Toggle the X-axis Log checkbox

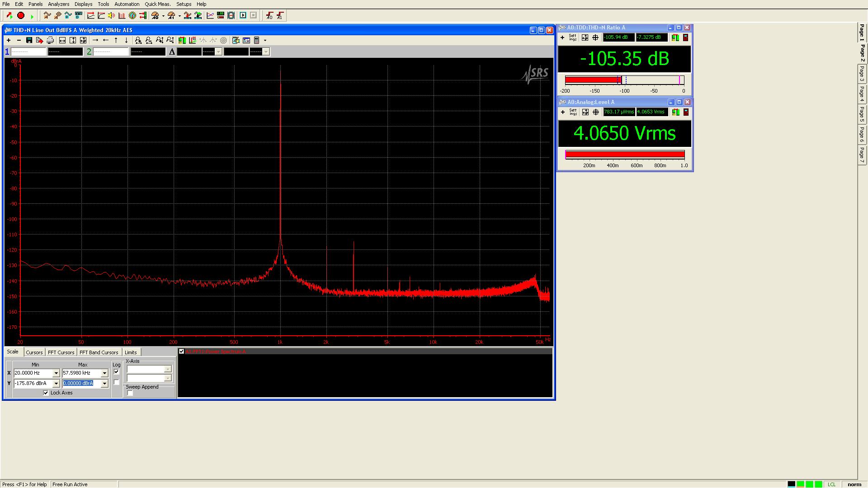pos(117,372)
